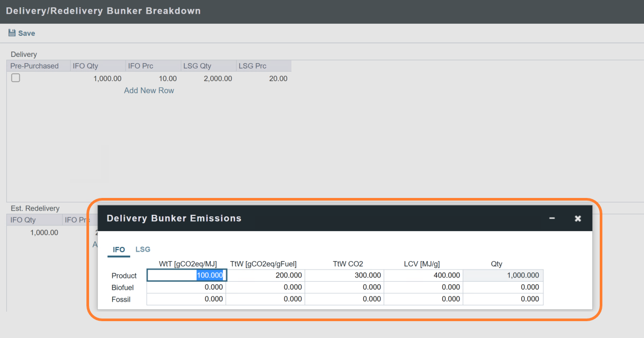Toggle the Pre-Purchased checkbox in Delivery row
The height and width of the screenshot is (338, 644).
click(16, 78)
